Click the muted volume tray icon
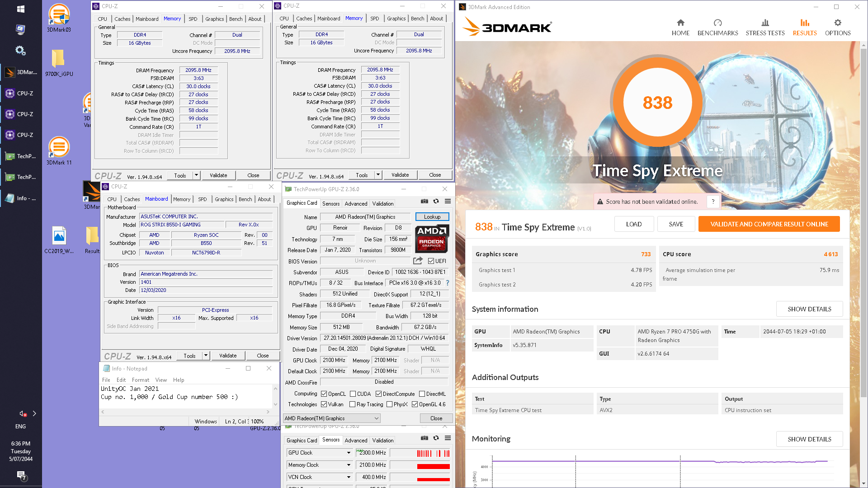This screenshot has width=868, height=488. [x=23, y=413]
